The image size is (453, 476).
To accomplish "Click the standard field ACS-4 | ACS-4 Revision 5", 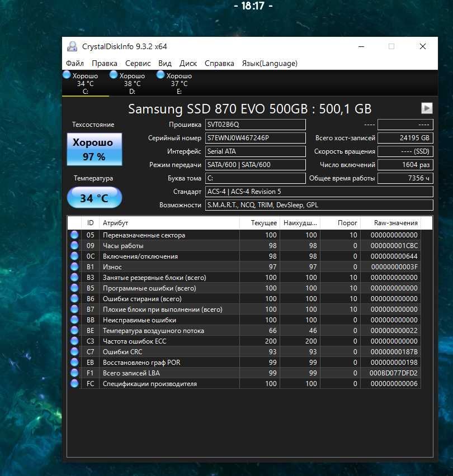I will click(319, 192).
